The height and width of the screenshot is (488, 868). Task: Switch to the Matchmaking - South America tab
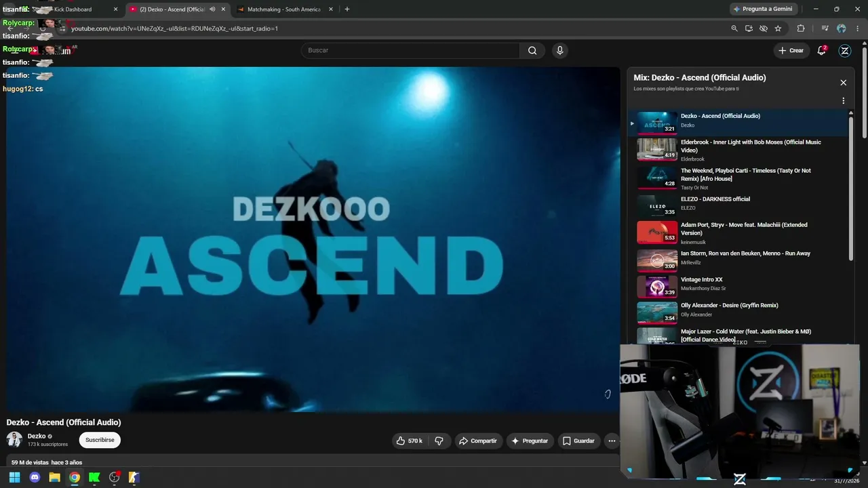[285, 9]
